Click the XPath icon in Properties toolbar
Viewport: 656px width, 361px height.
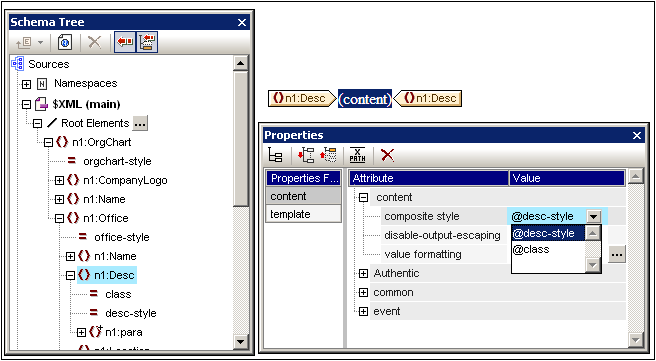click(x=358, y=155)
